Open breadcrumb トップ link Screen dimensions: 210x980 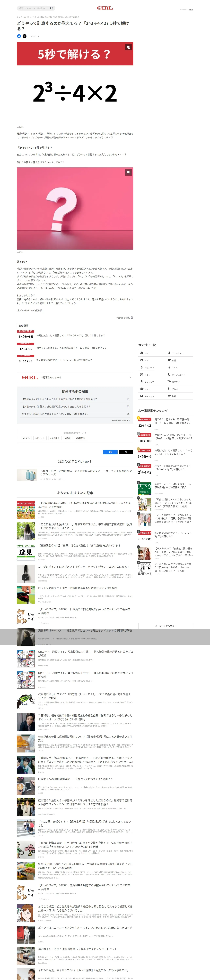[x=19, y=17]
